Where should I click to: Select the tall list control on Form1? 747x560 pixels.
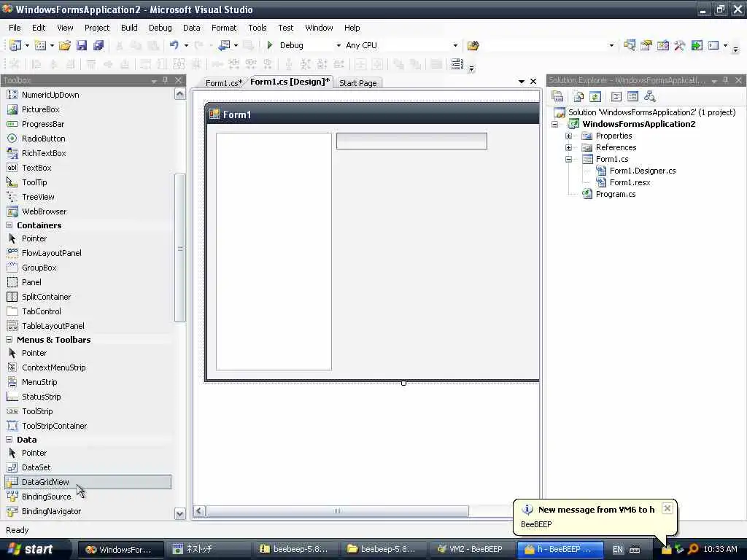274,252
